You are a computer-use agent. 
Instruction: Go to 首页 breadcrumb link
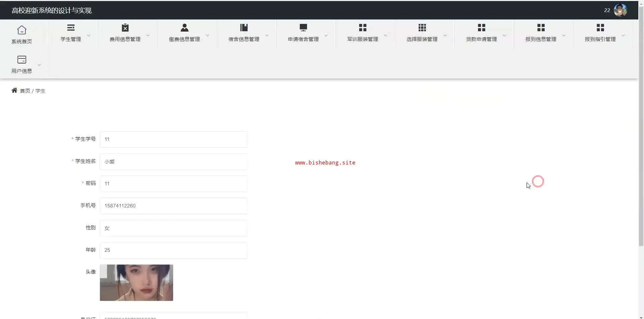tap(25, 91)
